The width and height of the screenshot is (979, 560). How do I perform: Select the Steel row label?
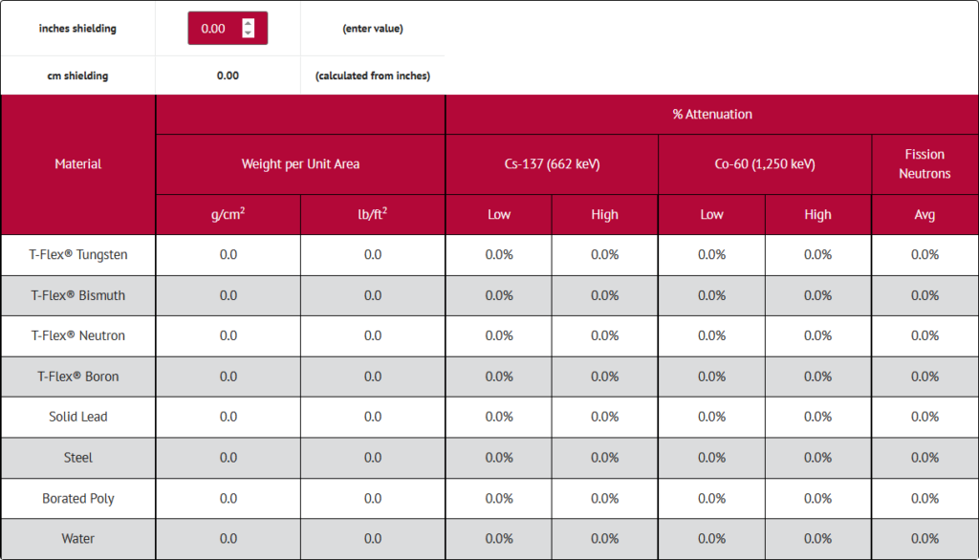78,458
